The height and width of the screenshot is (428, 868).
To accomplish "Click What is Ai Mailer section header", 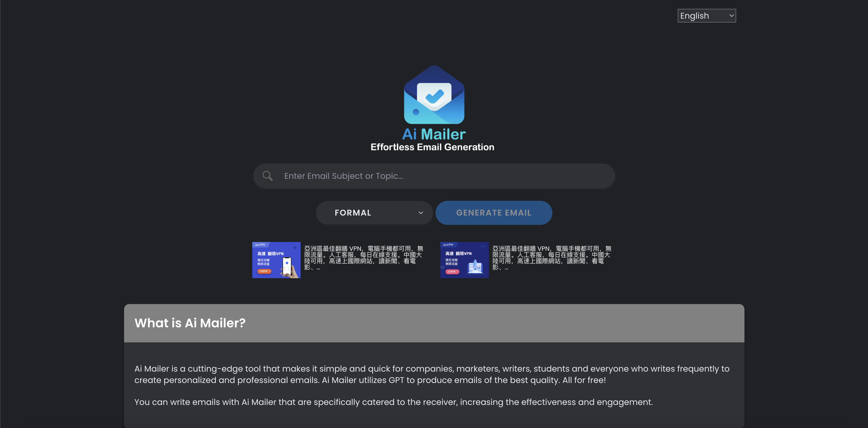I will [x=190, y=323].
